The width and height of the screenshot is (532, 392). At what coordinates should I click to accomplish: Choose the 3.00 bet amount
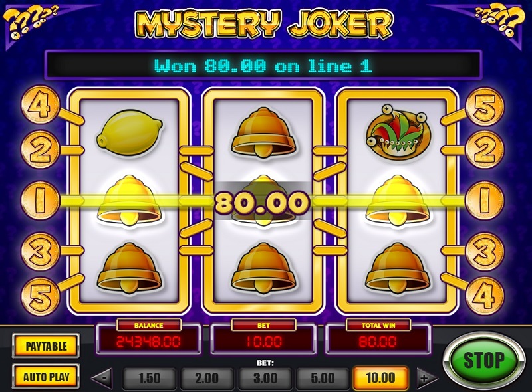[x=265, y=378]
